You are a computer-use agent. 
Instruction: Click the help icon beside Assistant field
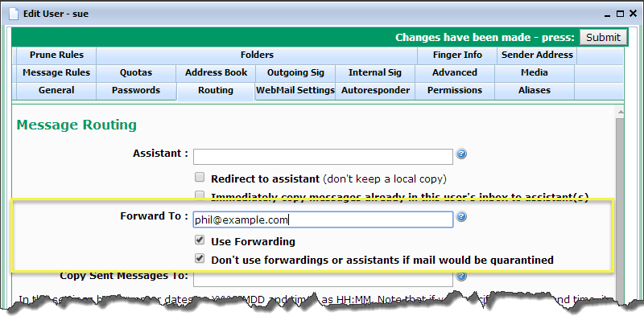point(461,154)
